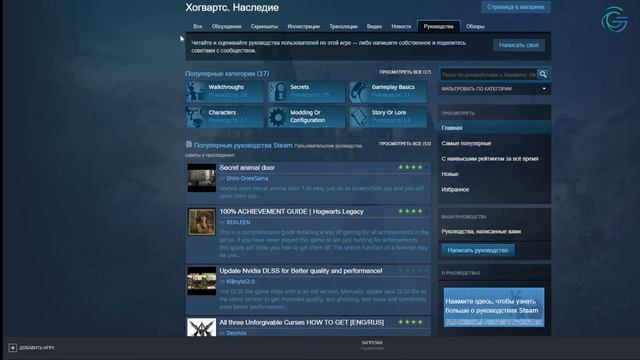
Task: Click the Страница в магазине button
Action: tap(516, 7)
